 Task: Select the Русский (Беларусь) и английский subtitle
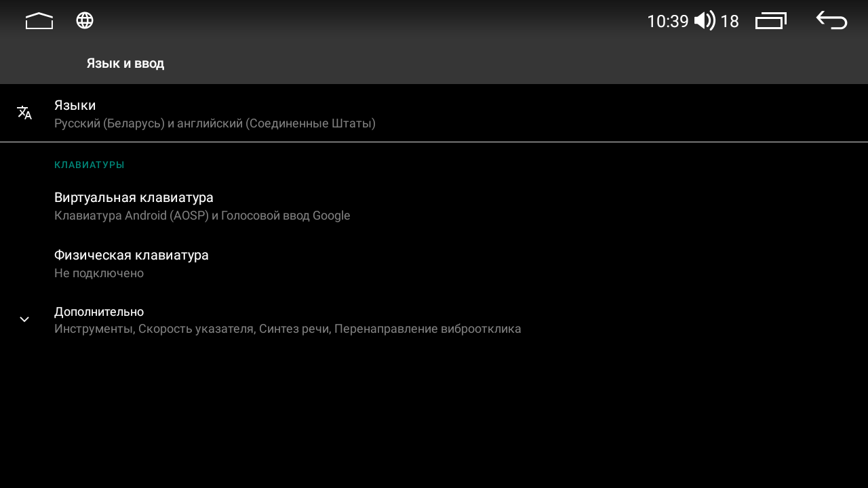pyautogui.click(x=215, y=123)
